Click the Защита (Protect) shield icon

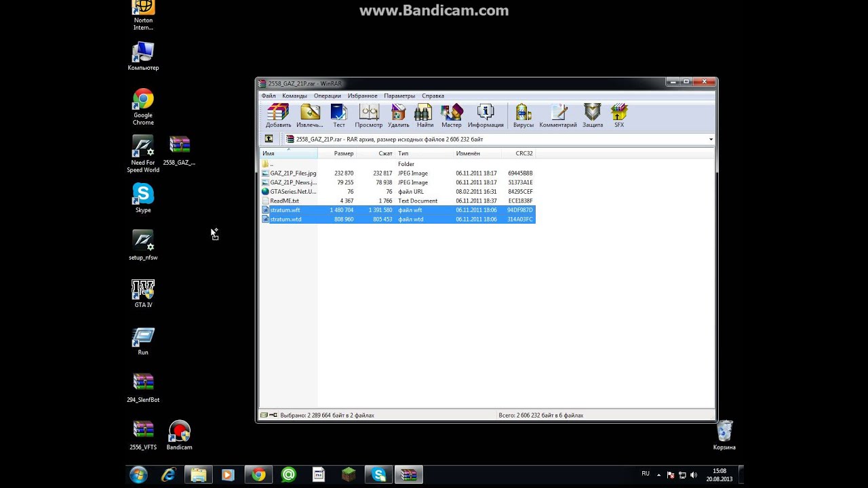[x=593, y=115]
